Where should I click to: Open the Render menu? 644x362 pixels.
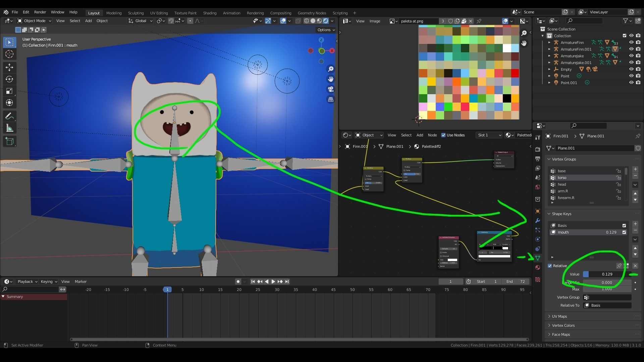pyautogui.click(x=40, y=12)
